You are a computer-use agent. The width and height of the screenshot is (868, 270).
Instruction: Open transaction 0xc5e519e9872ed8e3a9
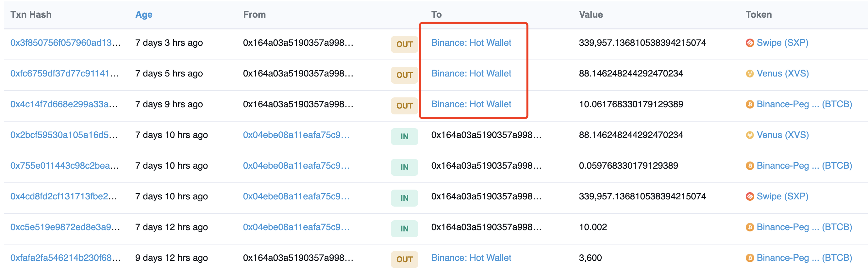65,227
